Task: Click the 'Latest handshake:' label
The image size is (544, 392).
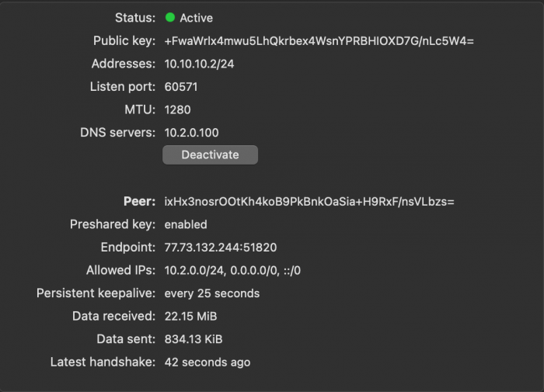Action: 103,362
